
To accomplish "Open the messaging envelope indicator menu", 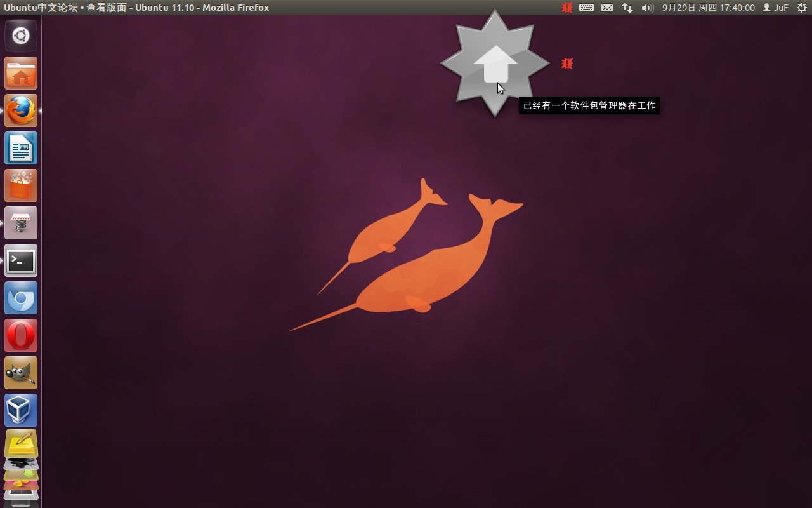I will [x=607, y=8].
